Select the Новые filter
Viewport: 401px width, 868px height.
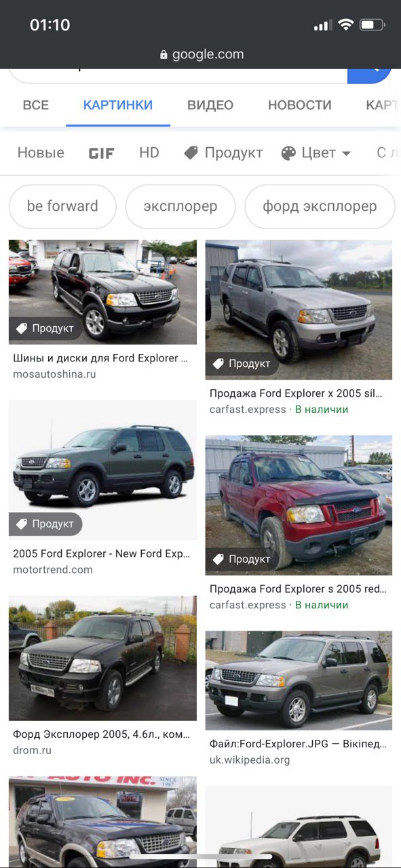(41, 153)
